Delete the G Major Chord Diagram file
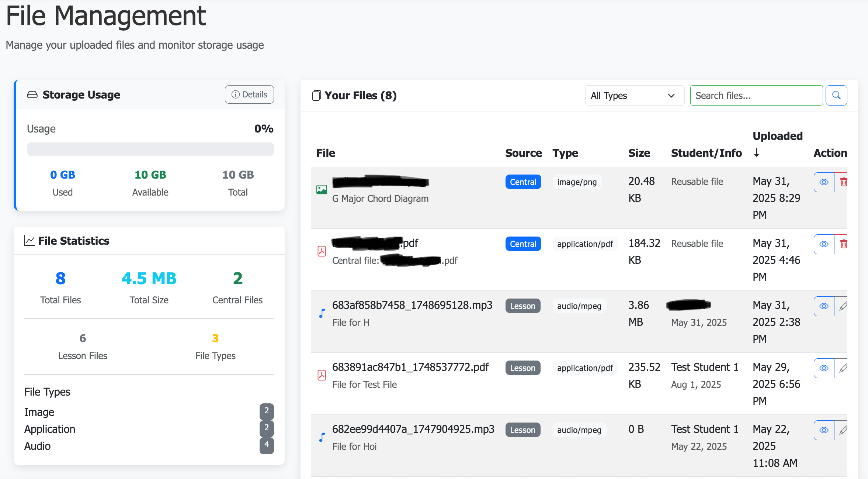The width and height of the screenshot is (868, 479). click(842, 182)
